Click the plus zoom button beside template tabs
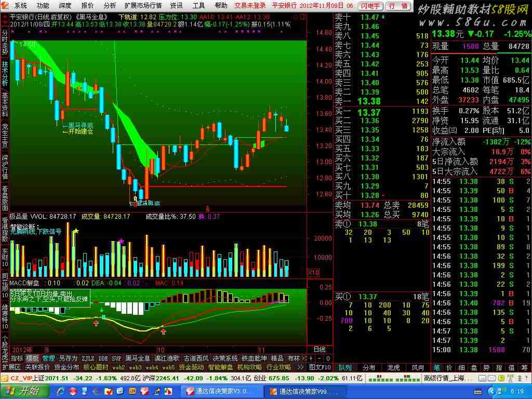 [x=311, y=358]
